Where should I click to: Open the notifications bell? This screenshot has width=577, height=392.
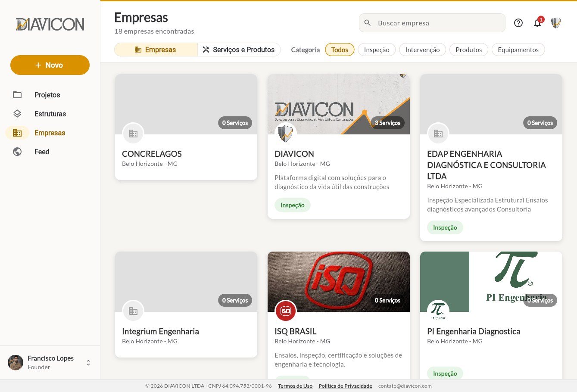point(537,23)
